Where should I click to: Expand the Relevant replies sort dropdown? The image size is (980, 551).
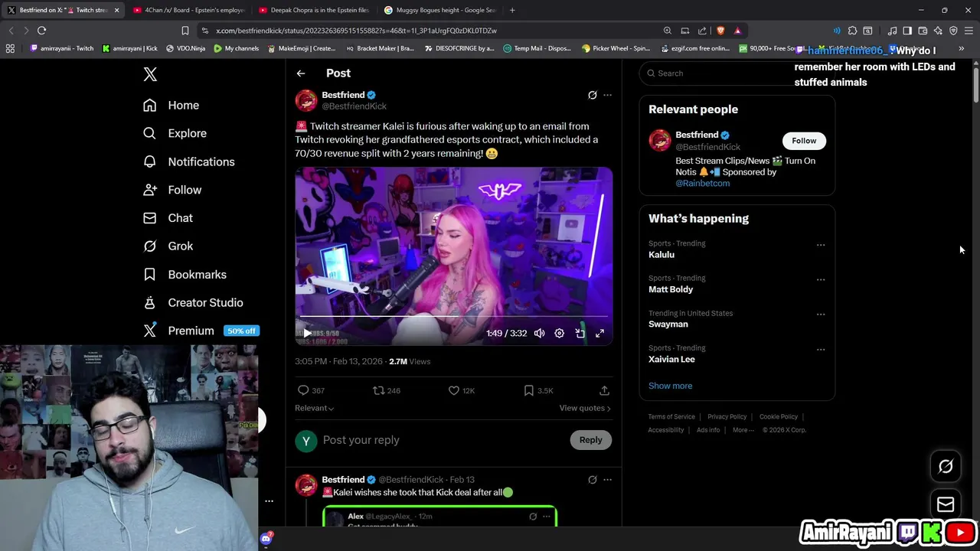pos(315,408)
